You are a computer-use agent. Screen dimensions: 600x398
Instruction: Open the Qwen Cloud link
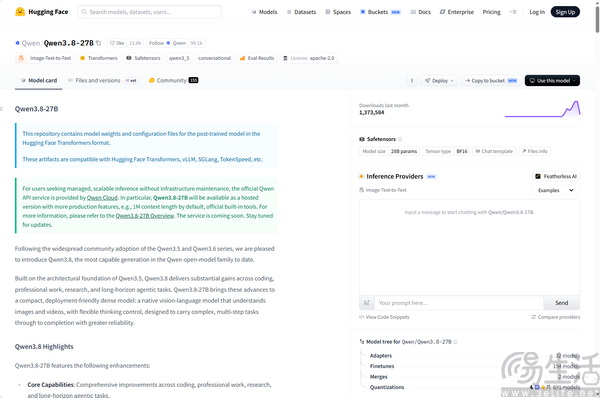pos(102,198)
